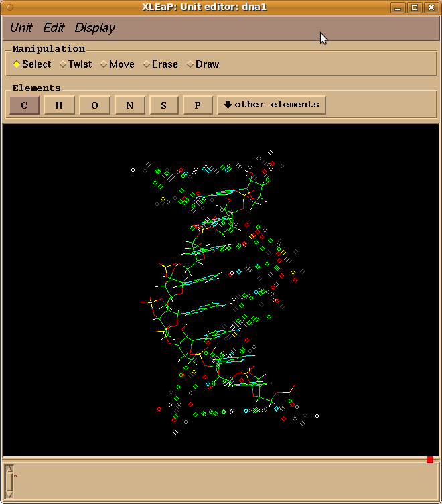Image resolution: width=442 pixels, height=504 pixels.
Task: Click the window menu button in title bar
Action: point(9,7)
